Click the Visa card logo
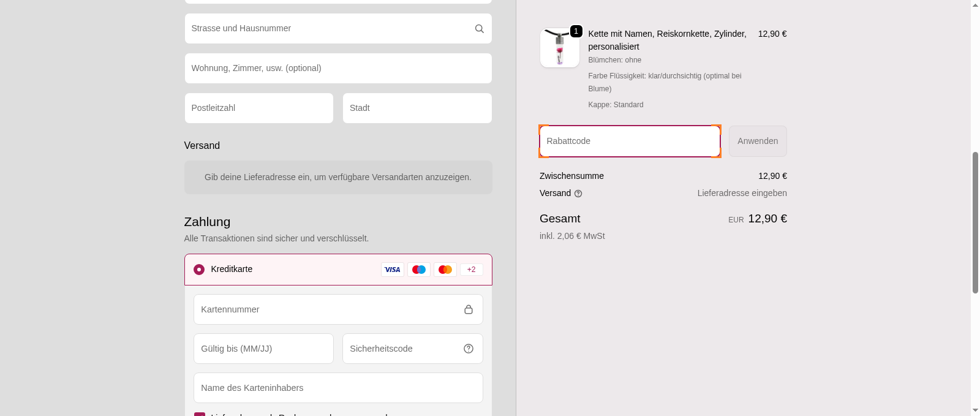Image resolution: width=980 pixels, height=416 pixels. (392, 270)
